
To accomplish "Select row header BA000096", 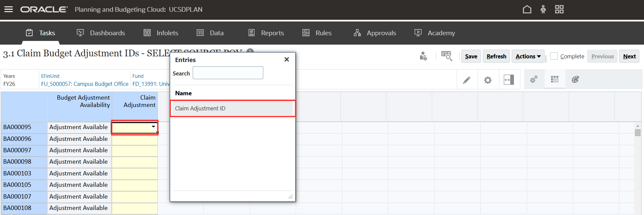I will click(24, 139).
